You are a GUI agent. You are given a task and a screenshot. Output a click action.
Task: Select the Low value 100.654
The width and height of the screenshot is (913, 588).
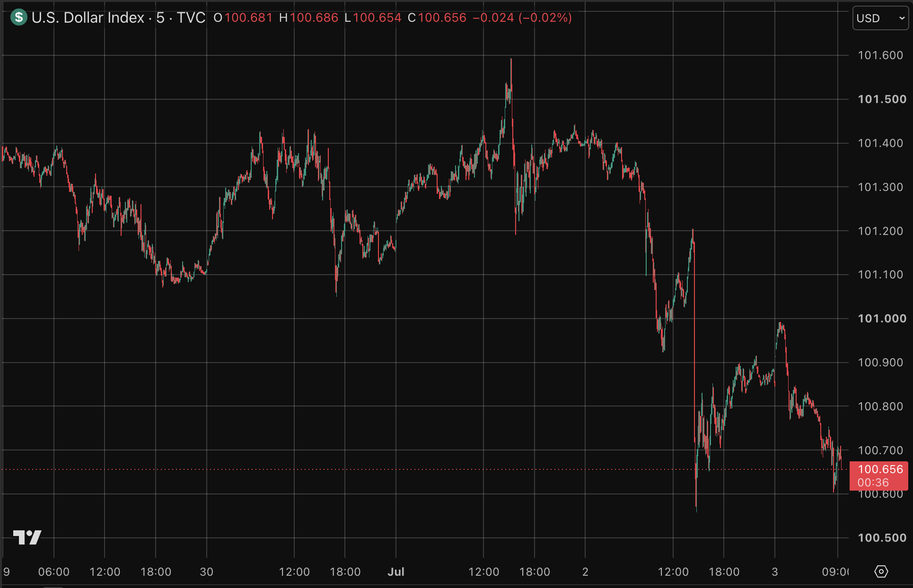377,17
